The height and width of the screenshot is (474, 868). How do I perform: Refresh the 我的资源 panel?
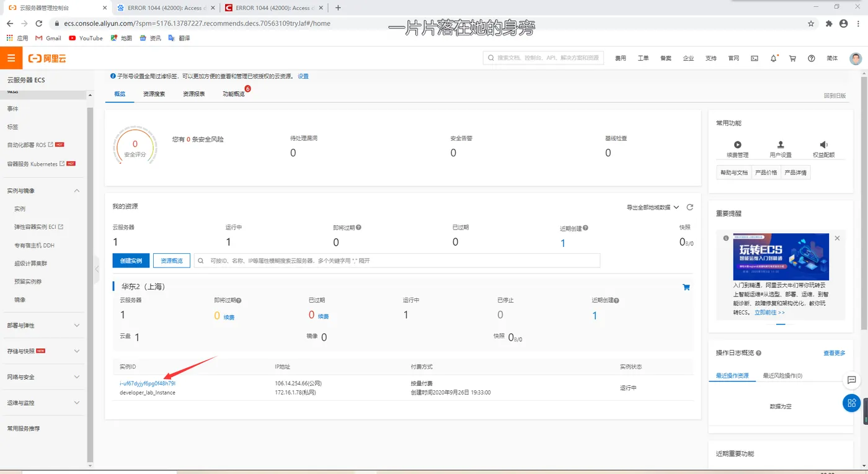point(690,207)
